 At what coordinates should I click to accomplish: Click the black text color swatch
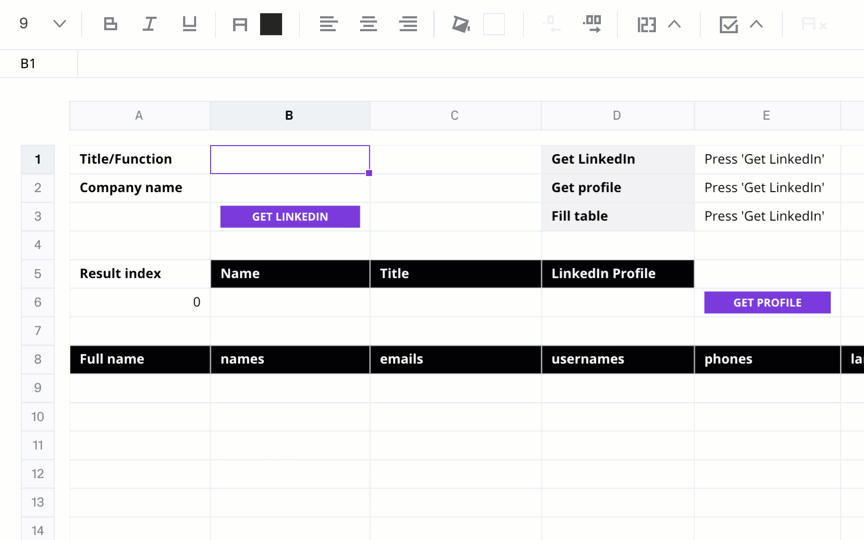[x=271, y=24]
